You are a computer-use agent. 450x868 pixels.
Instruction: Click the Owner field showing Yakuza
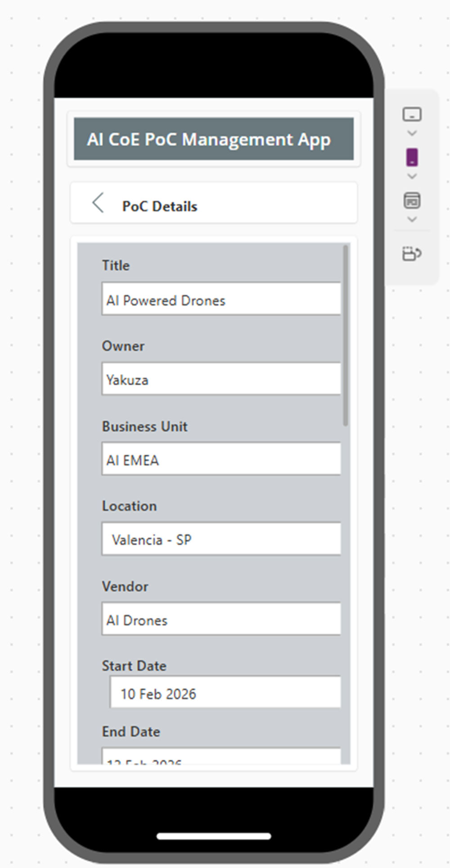[221, 379]
